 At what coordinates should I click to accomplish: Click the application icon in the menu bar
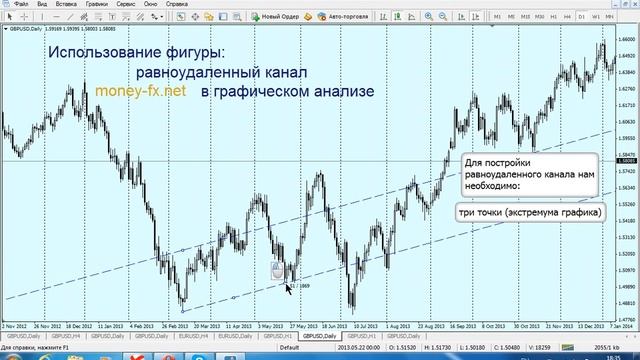(6, 4)
